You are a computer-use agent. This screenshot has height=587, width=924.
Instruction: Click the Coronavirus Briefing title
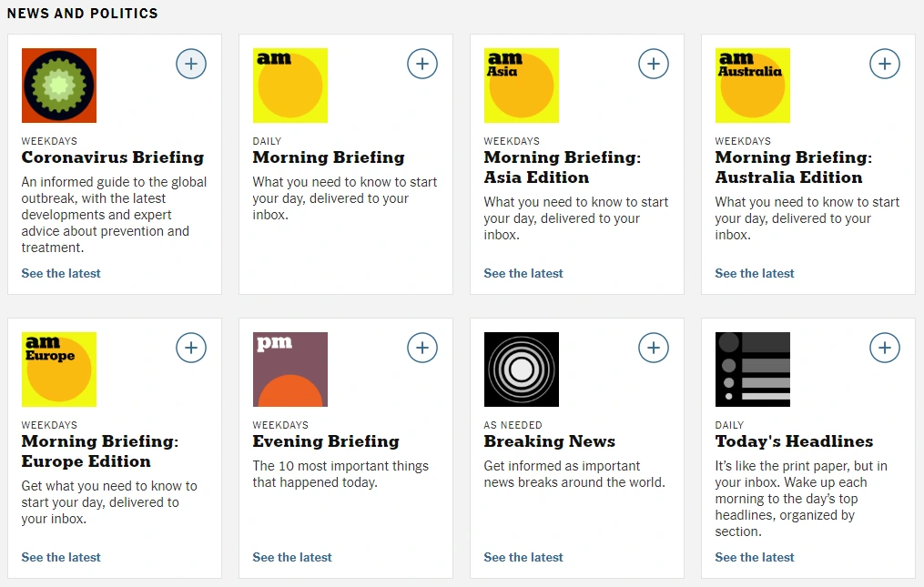113,157
